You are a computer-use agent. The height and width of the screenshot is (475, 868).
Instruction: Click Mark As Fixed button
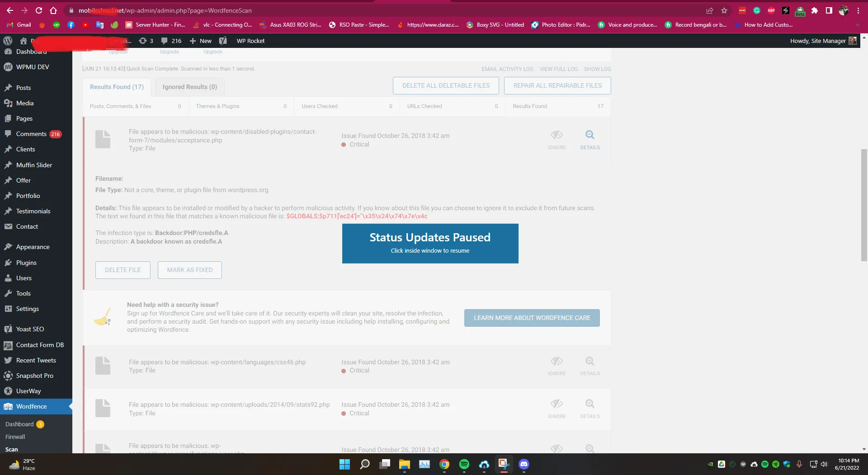190,270
